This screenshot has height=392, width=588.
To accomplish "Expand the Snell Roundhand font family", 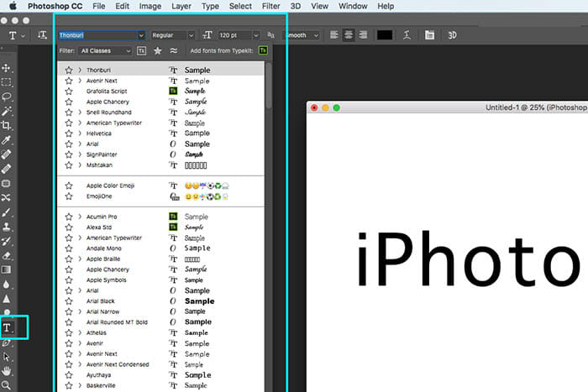I will pos(80,112).
